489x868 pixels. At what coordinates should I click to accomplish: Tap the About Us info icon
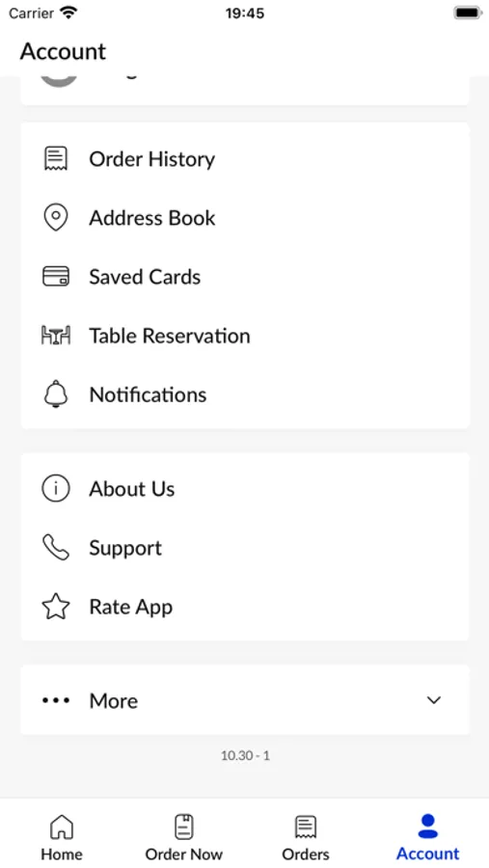56,489
